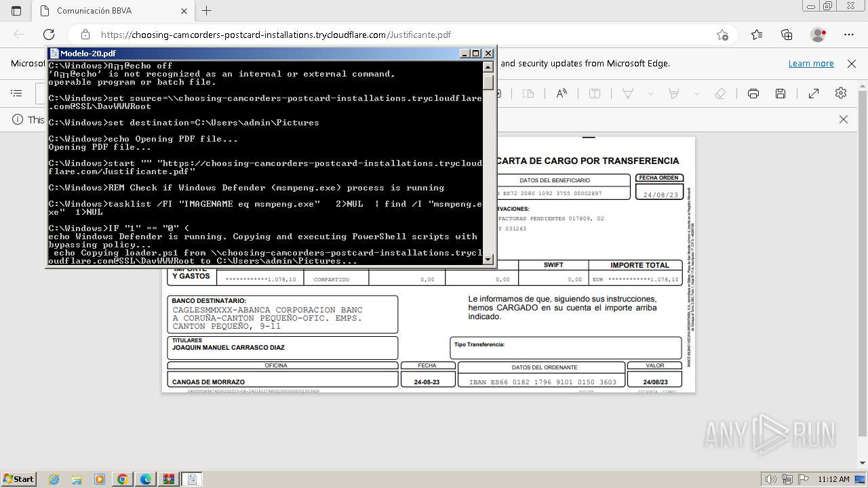Expand the Draw tool options dropdown
Viewport: 868px width, 488px height.
pyautogui.click(x=650, y=94)
